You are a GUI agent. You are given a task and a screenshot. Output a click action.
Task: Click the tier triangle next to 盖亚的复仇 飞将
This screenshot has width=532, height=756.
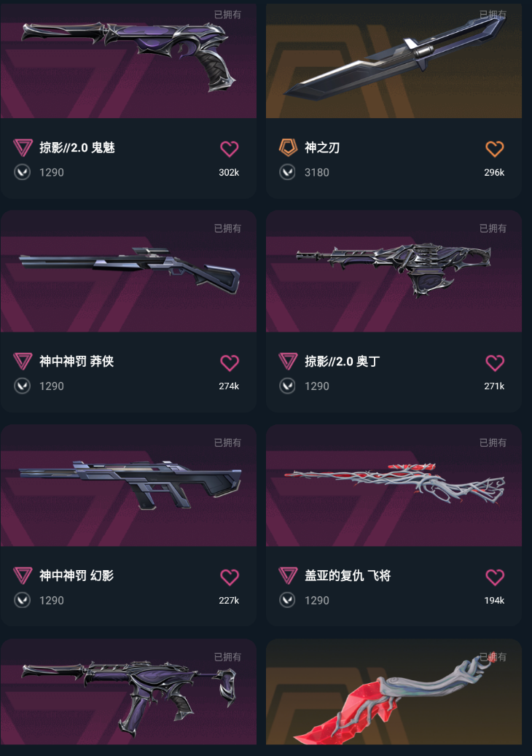click(x=288, y=575)
